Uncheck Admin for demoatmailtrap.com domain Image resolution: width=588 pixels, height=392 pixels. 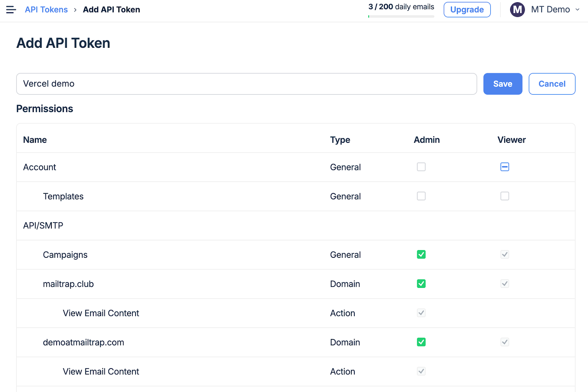click(x=421, y=342)
